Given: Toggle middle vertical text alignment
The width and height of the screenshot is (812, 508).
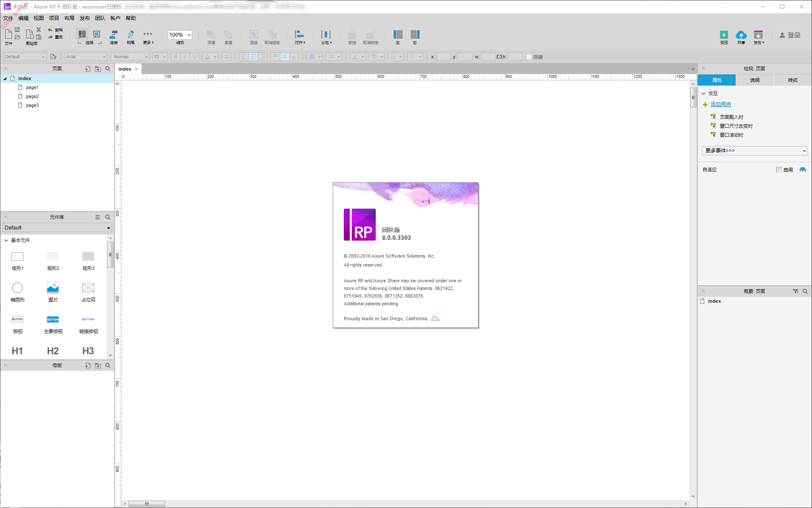Looking at the screenshot, I should pyautogui.click(x=285, y=57).
